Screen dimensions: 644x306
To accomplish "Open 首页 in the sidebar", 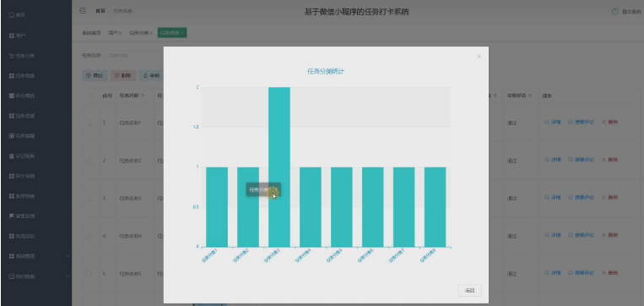I will 17,15.
